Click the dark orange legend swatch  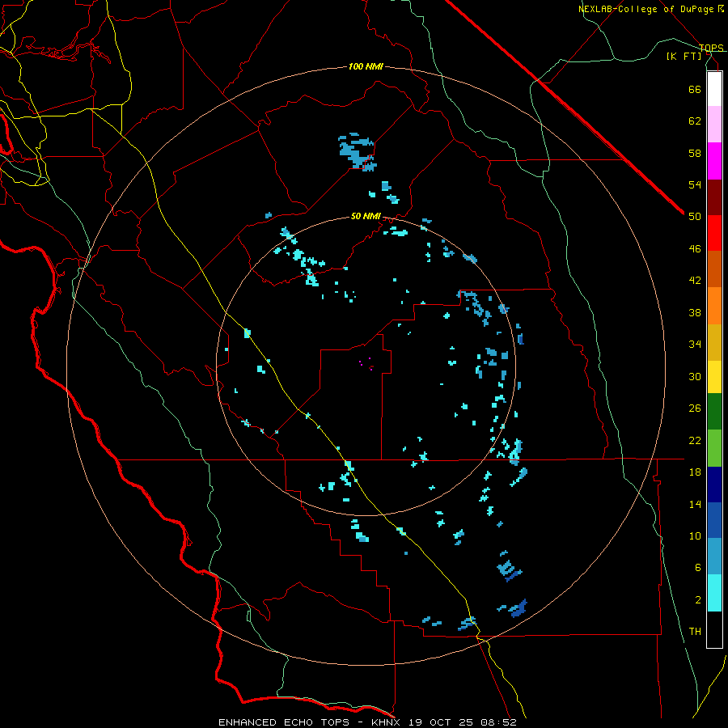click(714, 269)
